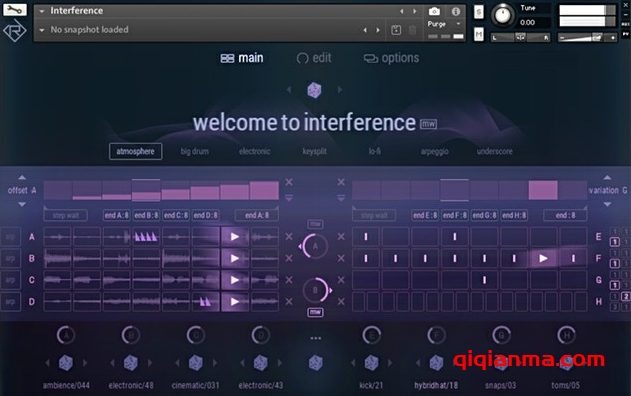Image resolution: width=631 pixels, height=396 pixels.
Task: Click macro knob B dial
Action: pyautogui.click(x=315, y=290)
